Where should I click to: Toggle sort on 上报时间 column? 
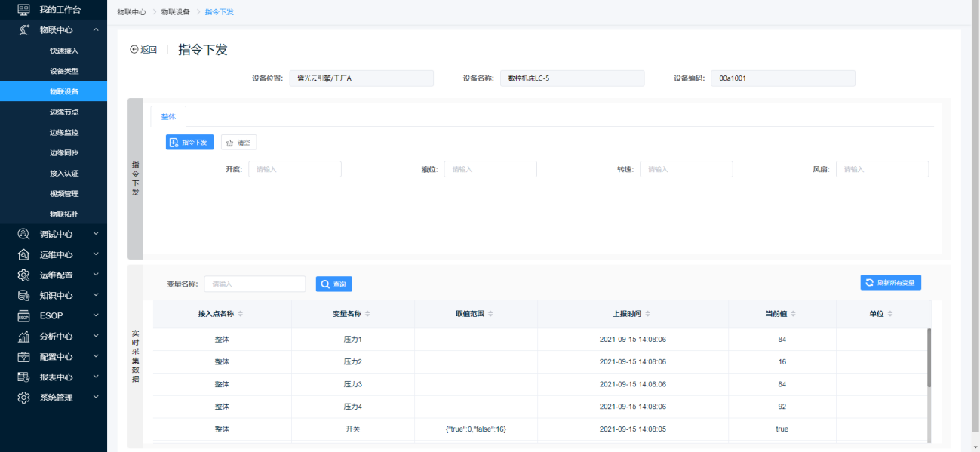647,314
